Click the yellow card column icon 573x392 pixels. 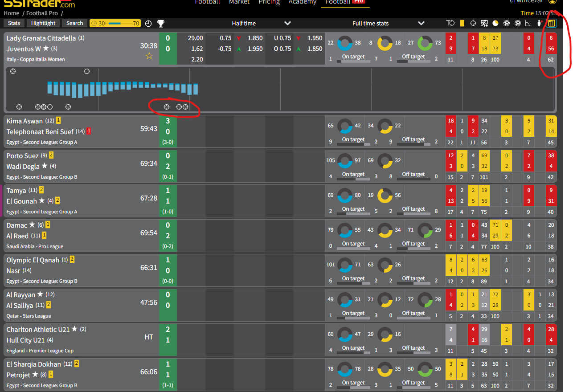pyautogui.click(x=462, y=23)
